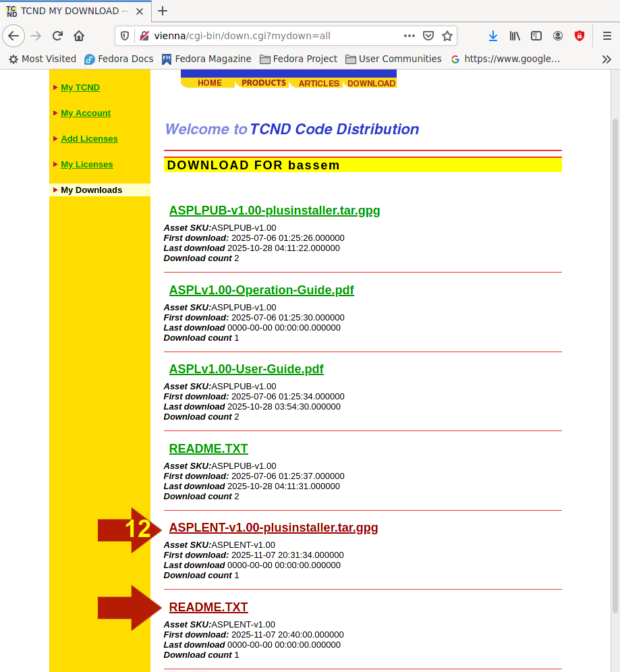The width and height of the screenshot is (620, 672).
Task: Toggle the sidebar view icon
Action: [536, 36]
